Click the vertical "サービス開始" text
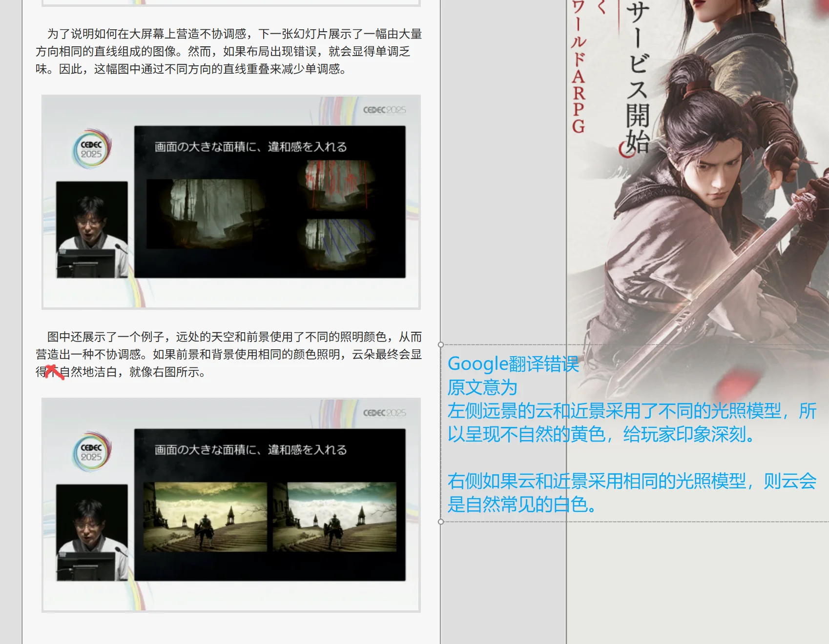Screen dimensions: 829x644 [x=637, y=78]
